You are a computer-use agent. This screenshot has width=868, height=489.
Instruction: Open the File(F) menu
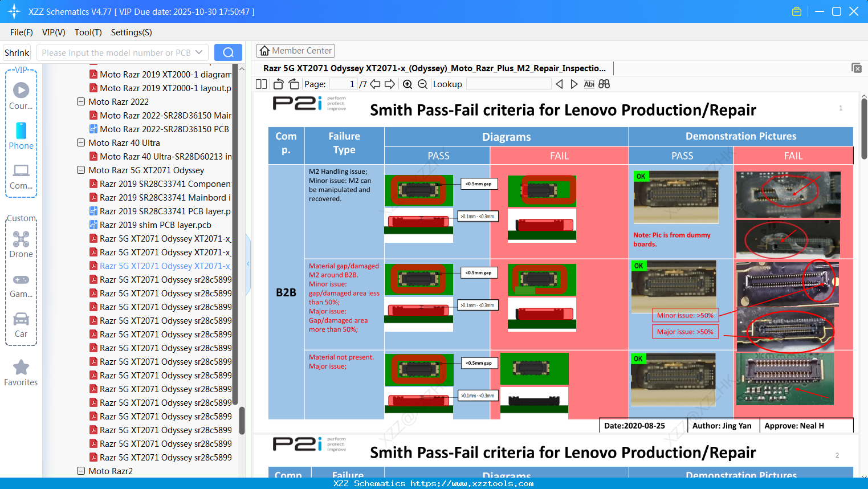22,32
